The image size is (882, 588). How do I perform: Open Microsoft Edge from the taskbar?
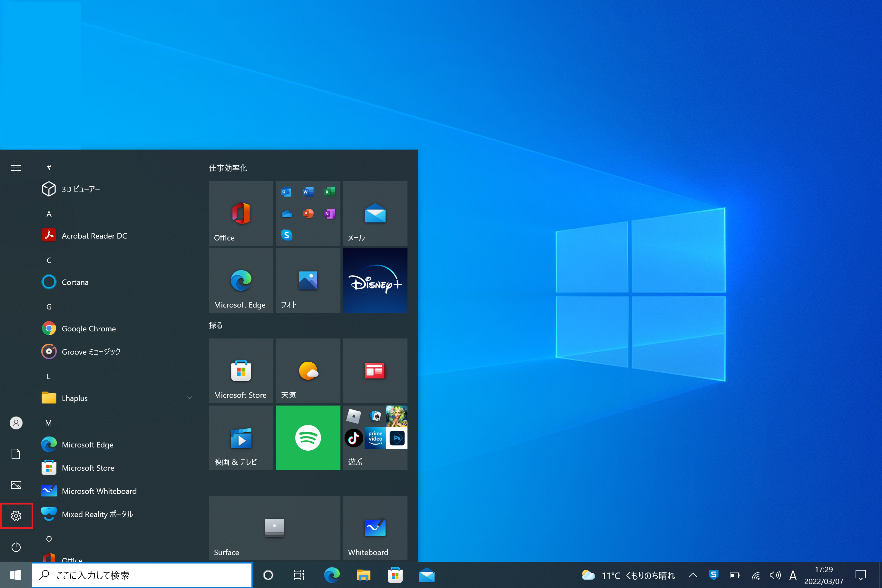(332, 575)
